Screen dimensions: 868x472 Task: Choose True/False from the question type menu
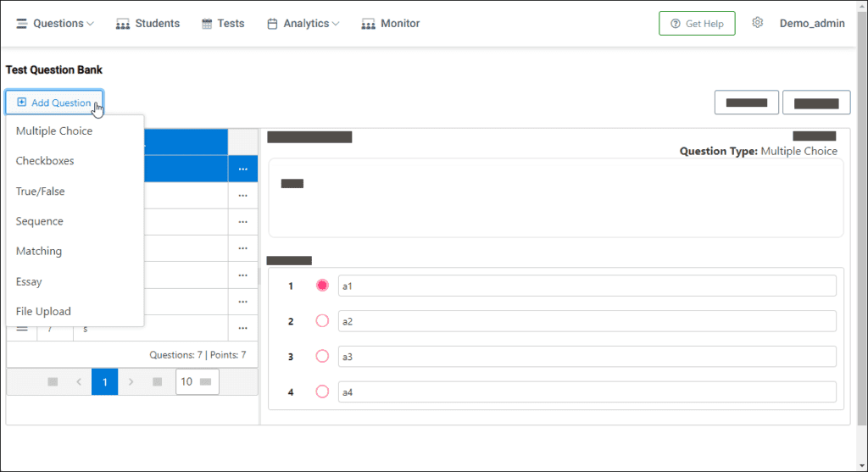tap(41, 191)
